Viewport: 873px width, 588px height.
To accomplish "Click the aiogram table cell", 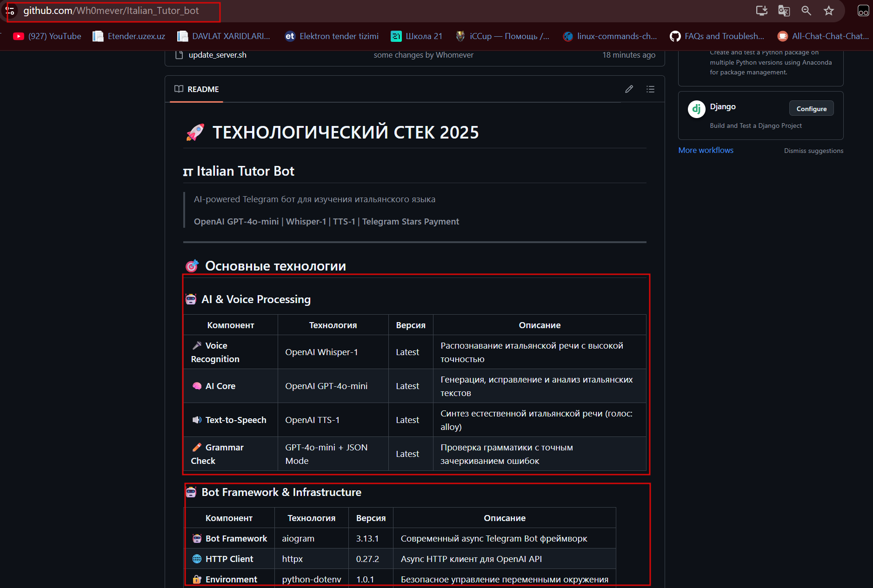I will point(312,538).
